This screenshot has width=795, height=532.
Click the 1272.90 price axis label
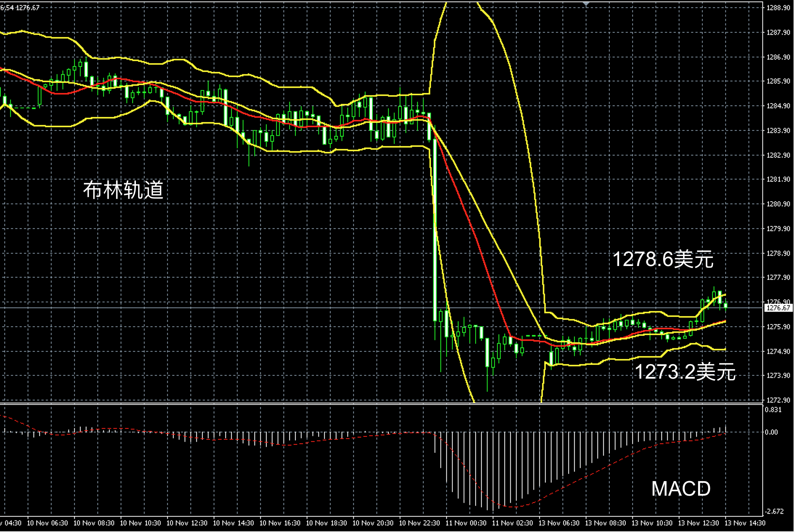[778, 400]
